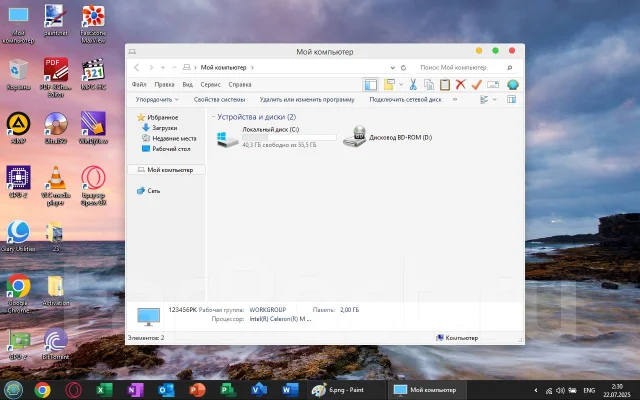Click the magnifier icon in search box
Viewport: 640px width, 400px height.
[509, 68]
